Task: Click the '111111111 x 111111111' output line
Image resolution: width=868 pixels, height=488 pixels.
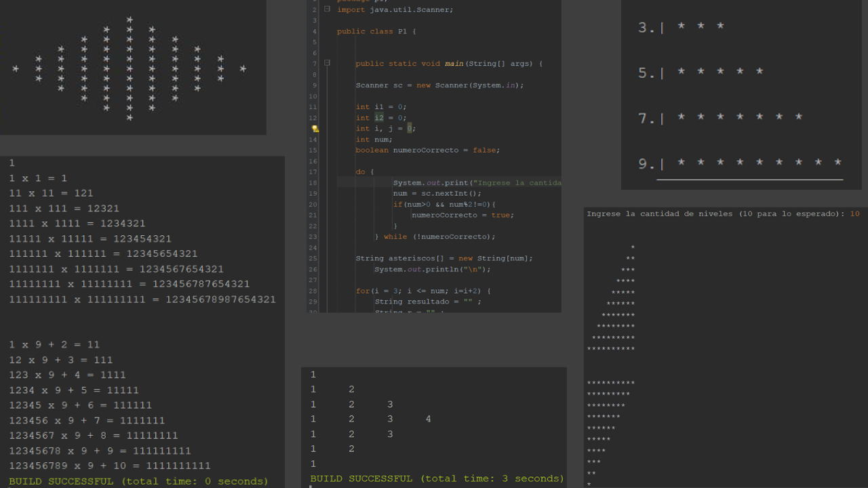Action: pyautogui.click(x=142, y=299)
